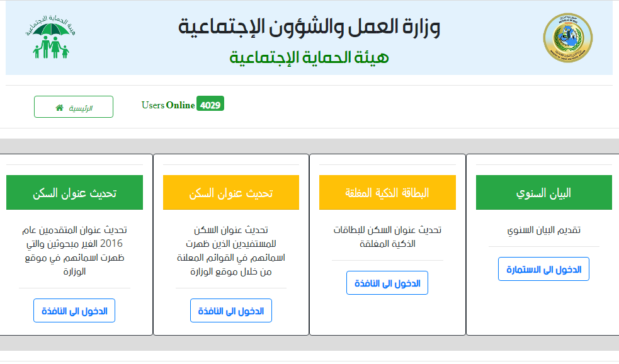Open الدخول الى النافذة in yellow تحديث عنوان السكن card

pos(231,310)
